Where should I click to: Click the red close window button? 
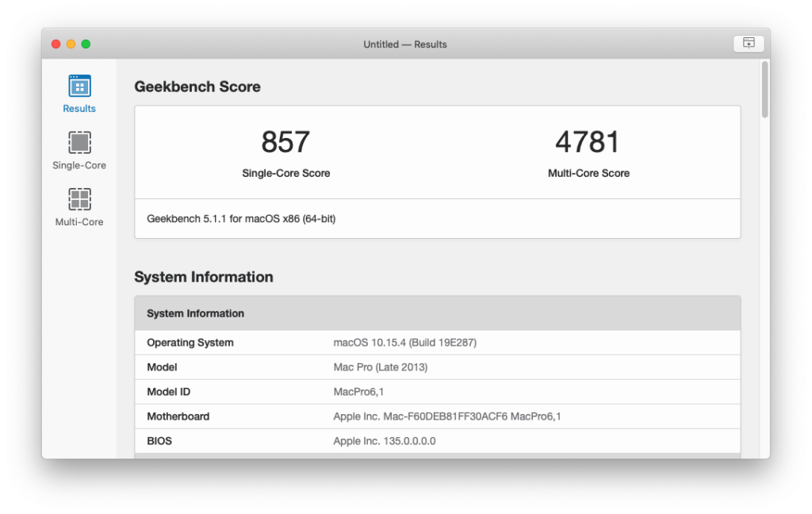56,44
